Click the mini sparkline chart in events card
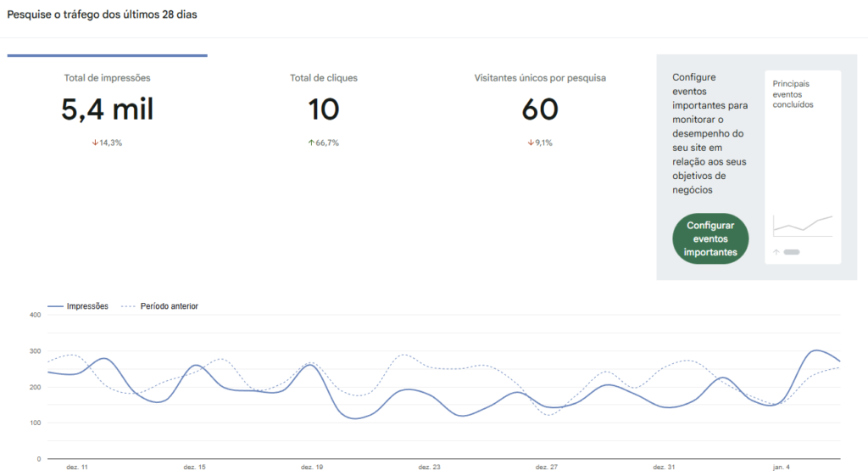Image resolution: width=868 pixels, height=476 pixels. point(803,226)
